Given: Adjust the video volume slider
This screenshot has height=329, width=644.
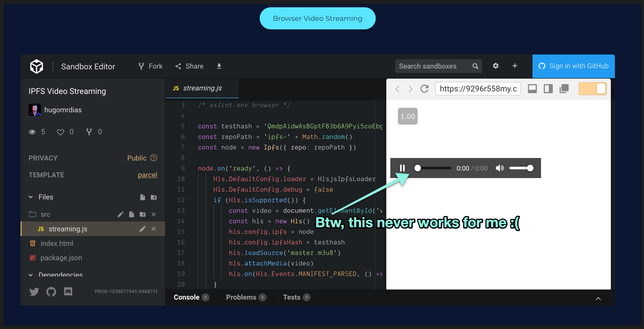Looking at the screenshot, I should click(x=521, y=168).
